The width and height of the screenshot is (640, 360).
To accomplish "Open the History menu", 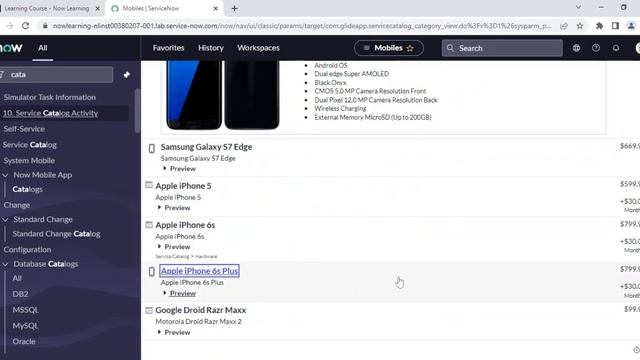I will pos(211,48).
